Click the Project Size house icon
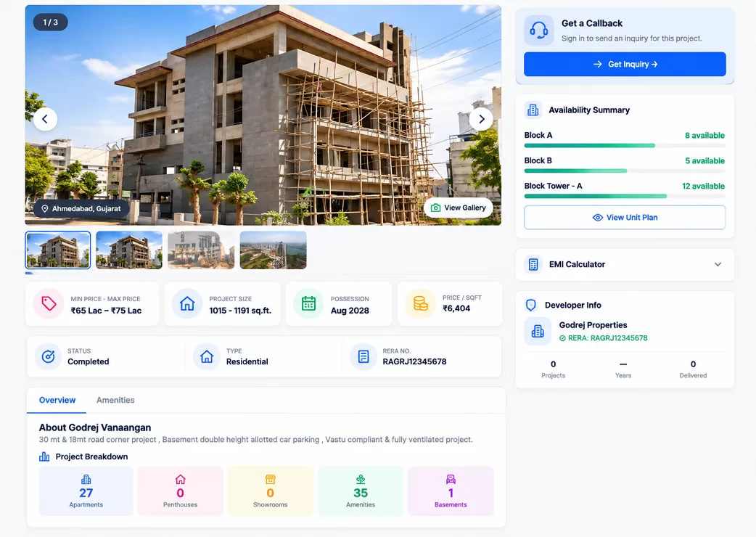 (x=187, y=303)
